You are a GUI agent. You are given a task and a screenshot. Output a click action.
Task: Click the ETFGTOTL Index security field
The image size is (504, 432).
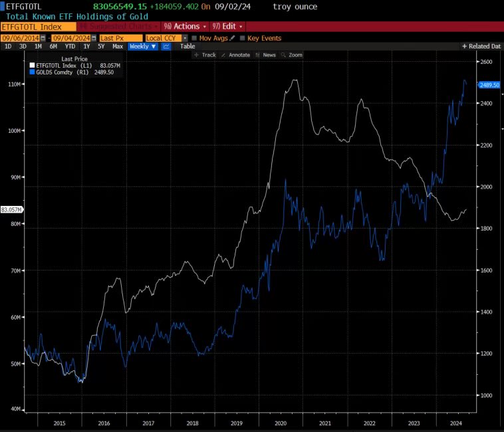(39, 27)
